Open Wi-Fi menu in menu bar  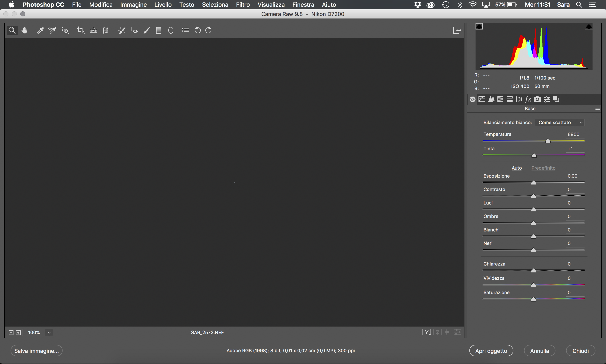(x=473, y=5)
